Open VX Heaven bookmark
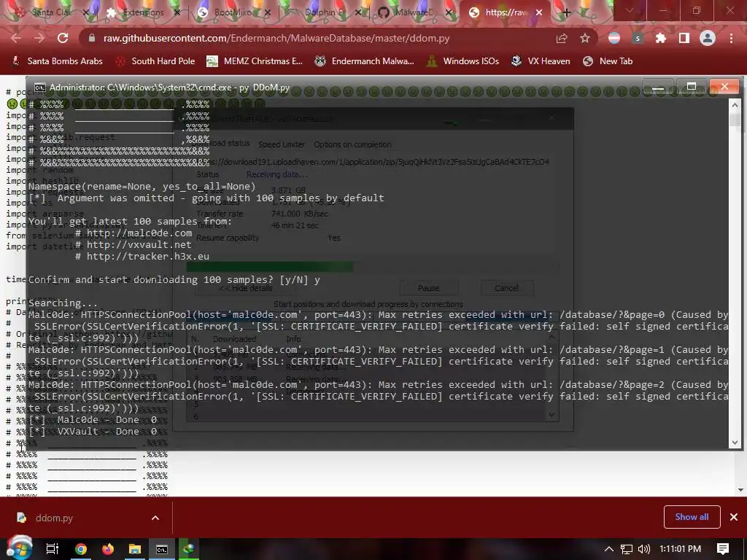This screenshot has width=747, height=560. (541, 61)
